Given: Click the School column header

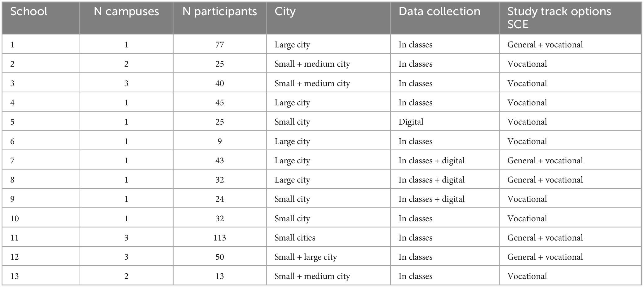Looking at the screenshot, I should 41,18.
